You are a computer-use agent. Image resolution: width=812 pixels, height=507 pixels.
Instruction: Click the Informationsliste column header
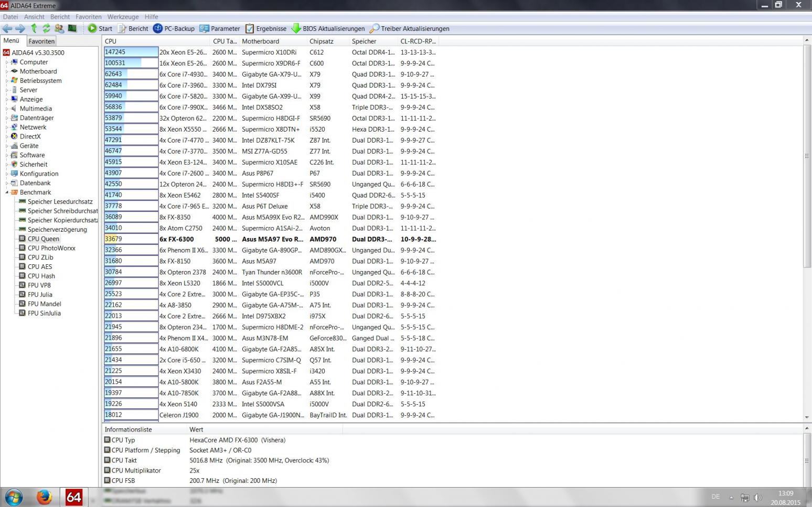tap(144, 429)
